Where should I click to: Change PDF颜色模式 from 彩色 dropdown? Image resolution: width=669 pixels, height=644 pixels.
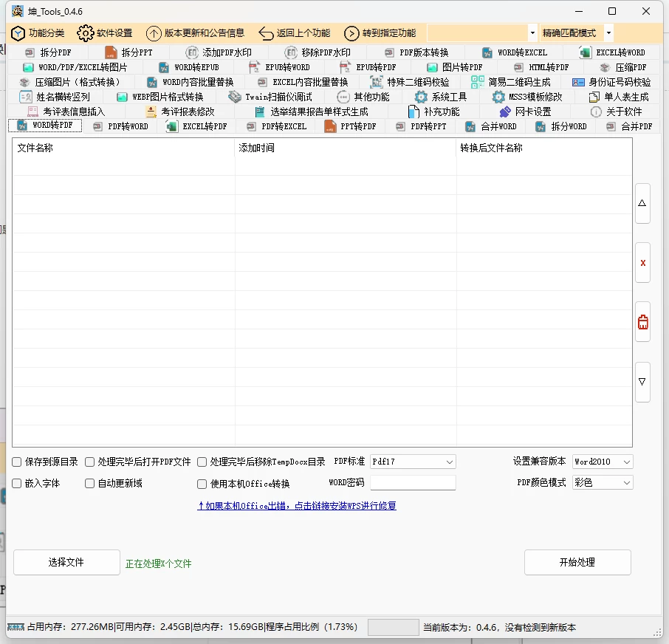click(x=602, y=482)
